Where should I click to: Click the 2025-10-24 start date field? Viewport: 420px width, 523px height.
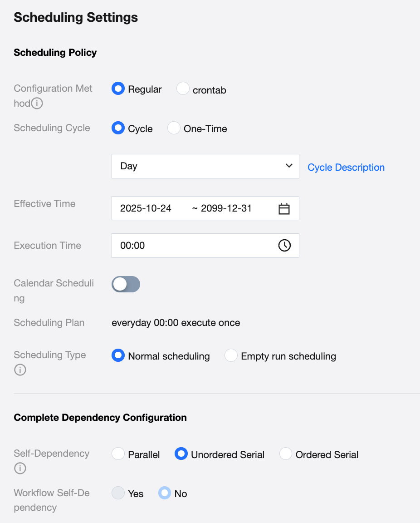point(146,208)
